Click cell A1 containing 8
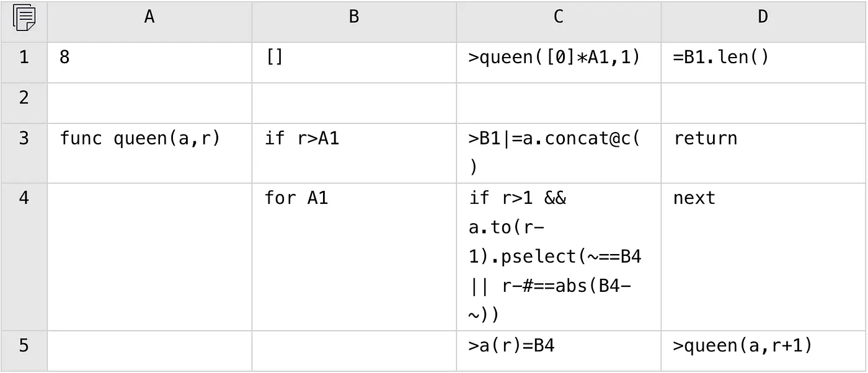868x373 pixels. [x=149, y=63]
